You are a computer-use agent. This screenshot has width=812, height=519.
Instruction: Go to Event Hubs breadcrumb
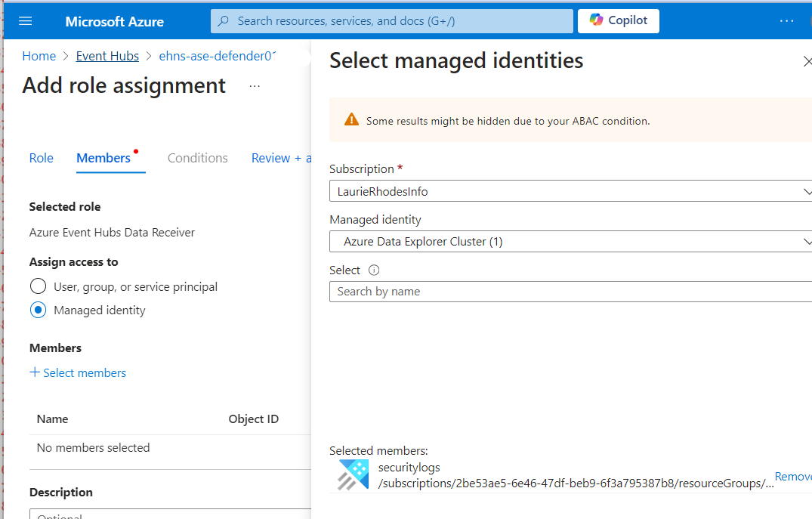[x=107, y=56]
